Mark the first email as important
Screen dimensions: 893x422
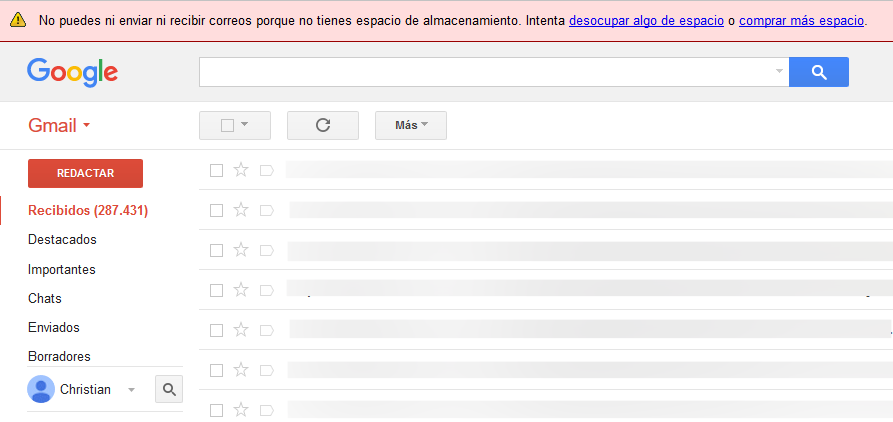(x=267, y=170)
